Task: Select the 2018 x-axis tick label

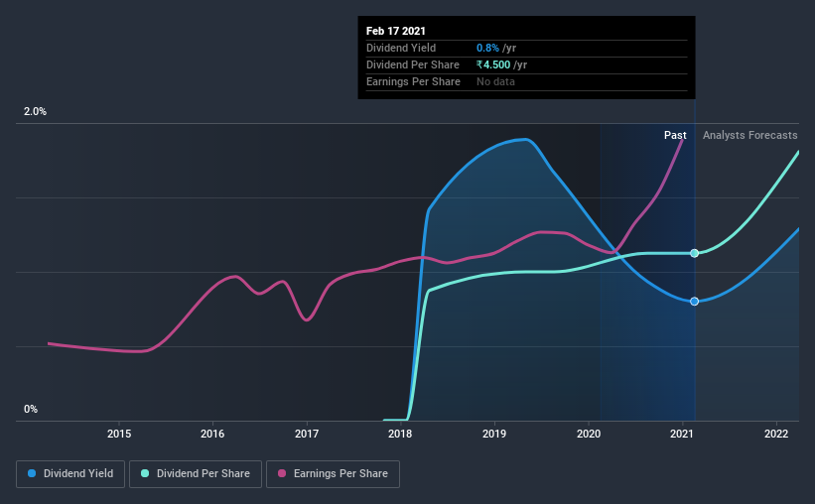Action: tap(400, 434)
